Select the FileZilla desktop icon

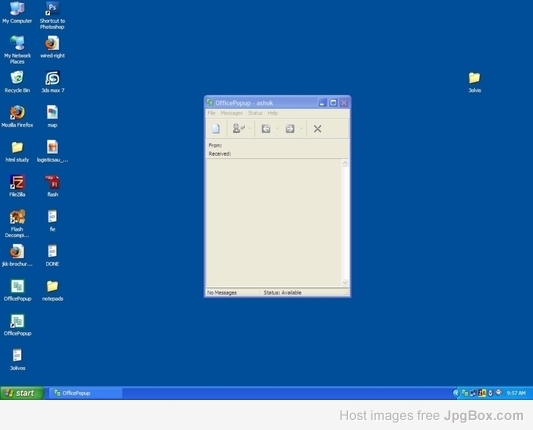[17, 186]
